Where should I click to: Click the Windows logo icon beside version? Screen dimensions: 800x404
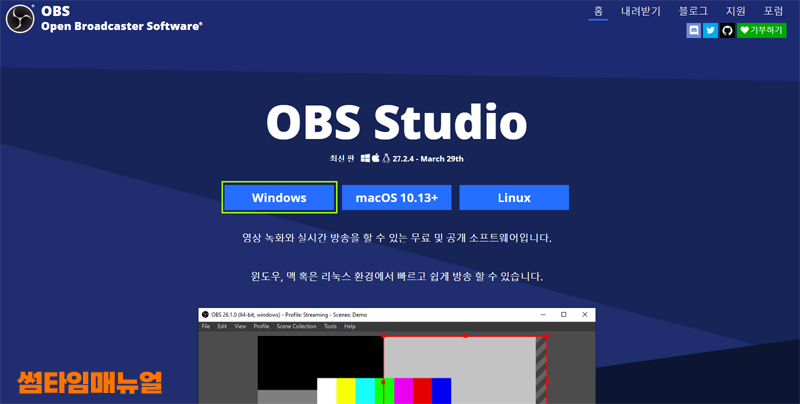pos(365,158)
